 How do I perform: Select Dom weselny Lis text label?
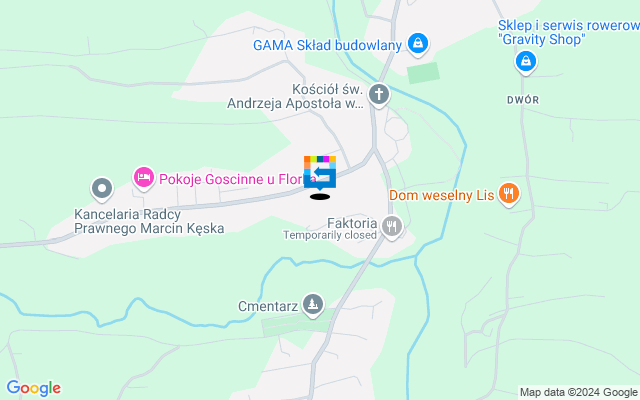click(442, 195)
